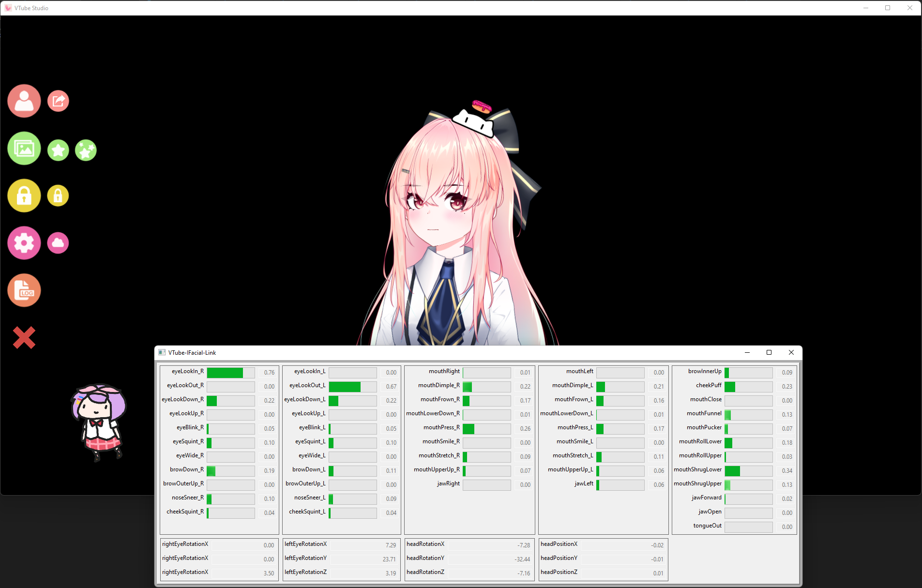Click the chibi purple-haired character mascot
The width and height of the screenshot is (922, 588).
[99, 422]
